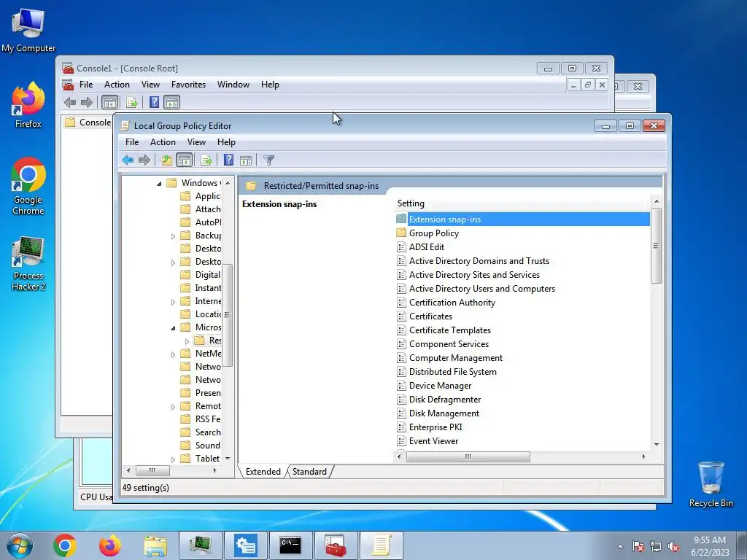The height and width of the screenshot is (560, 747).
Task: Switch to the Extended tab
Action: pos(263,472)
